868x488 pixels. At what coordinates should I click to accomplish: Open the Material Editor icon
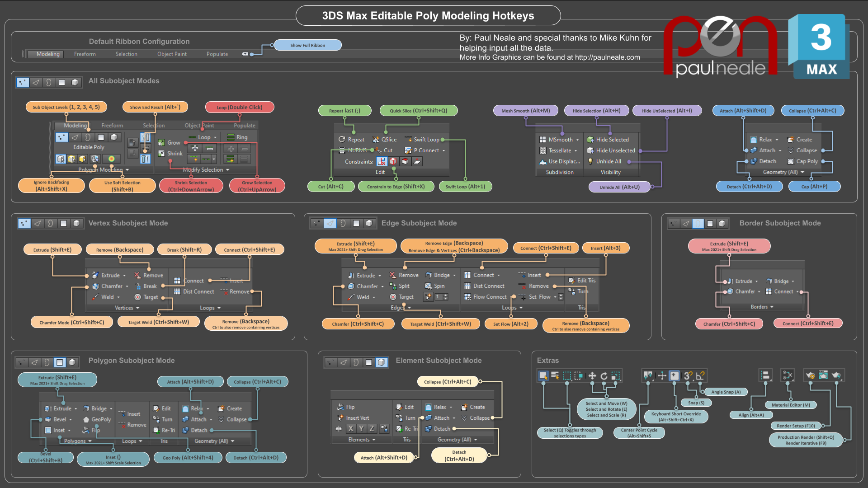[x=788, y=375]
